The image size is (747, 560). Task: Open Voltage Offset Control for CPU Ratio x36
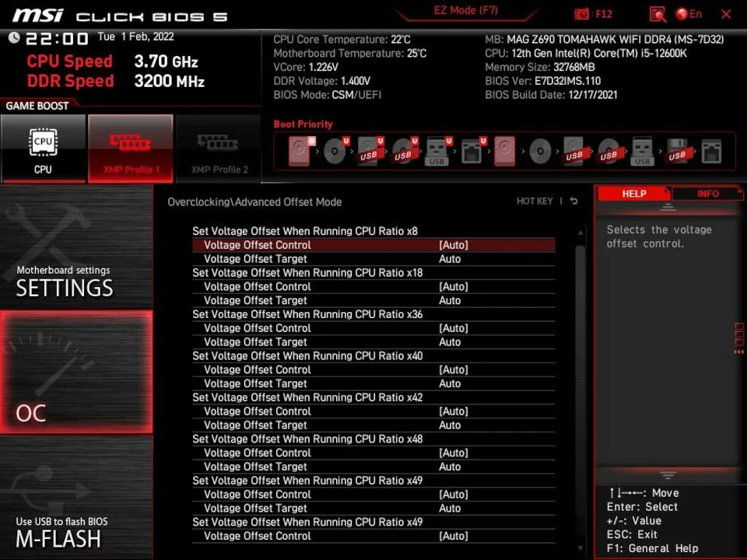pyautogui.click(x=373, y=328)
